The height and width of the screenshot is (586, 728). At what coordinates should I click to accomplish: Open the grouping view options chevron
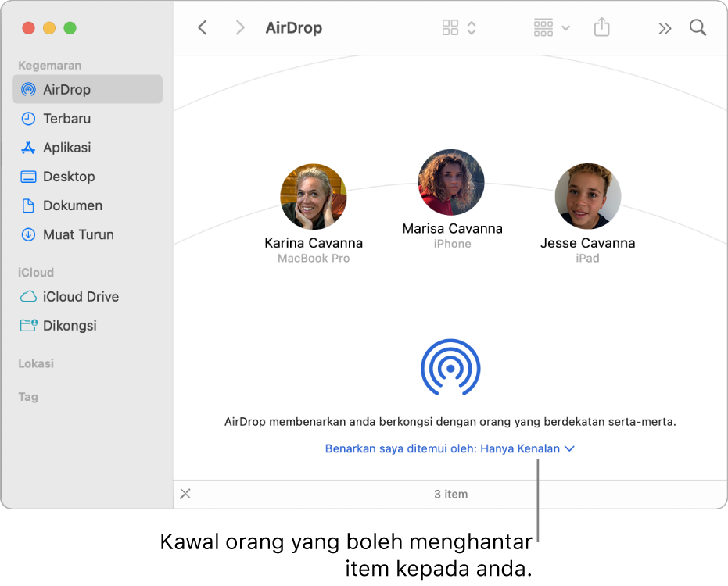click(472, 27)
